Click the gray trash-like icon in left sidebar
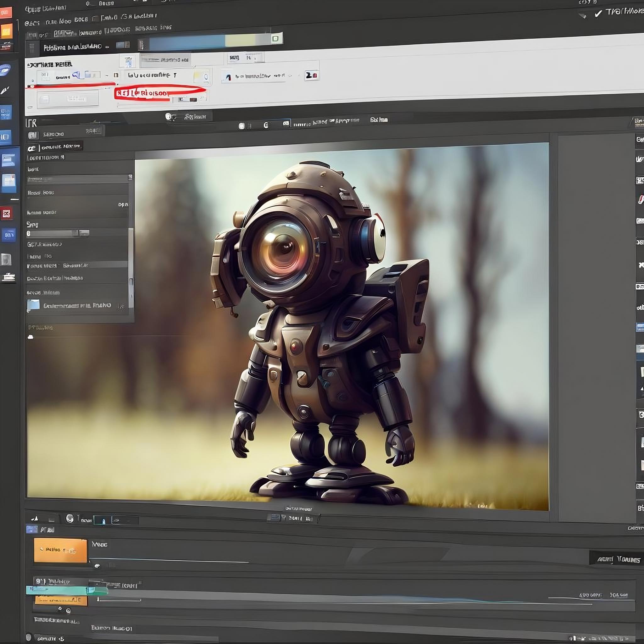 click(6, 259)
